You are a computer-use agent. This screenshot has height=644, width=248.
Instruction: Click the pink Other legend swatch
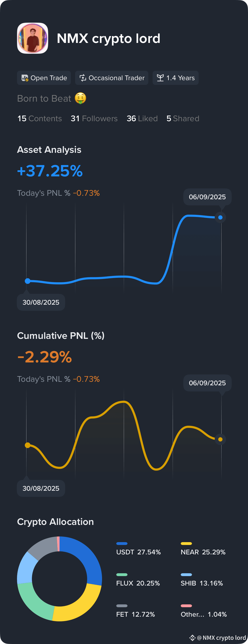click(x=186, y=606)
